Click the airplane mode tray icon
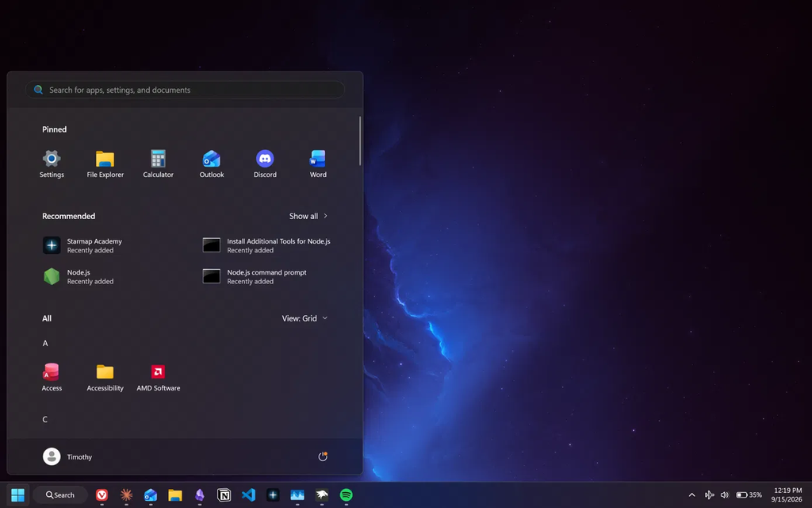The height and width of the screenshot is (508, 812). pyautogui.click(x=710, y=495)
